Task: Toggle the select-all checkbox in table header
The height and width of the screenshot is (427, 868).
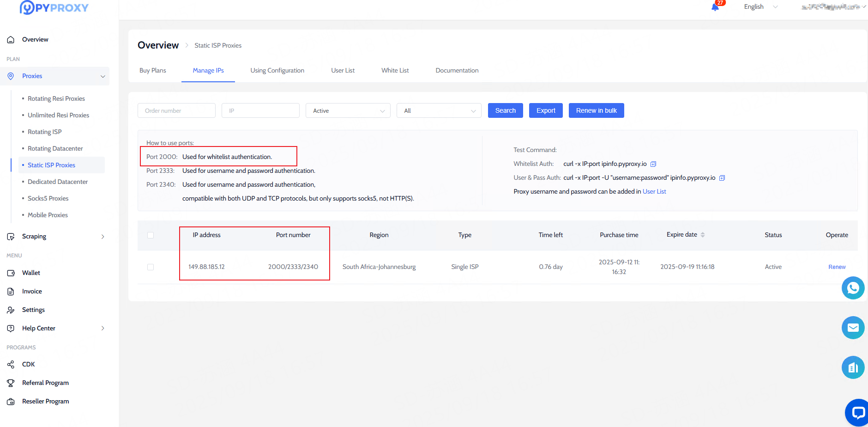Action: pos(151,235)
